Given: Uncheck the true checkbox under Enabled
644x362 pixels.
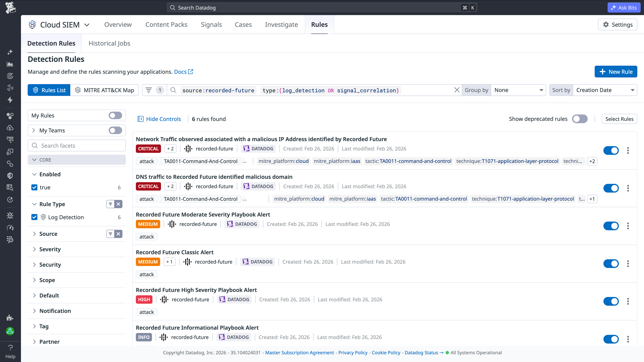Looking at the screenshot, I should coord(34,187).
